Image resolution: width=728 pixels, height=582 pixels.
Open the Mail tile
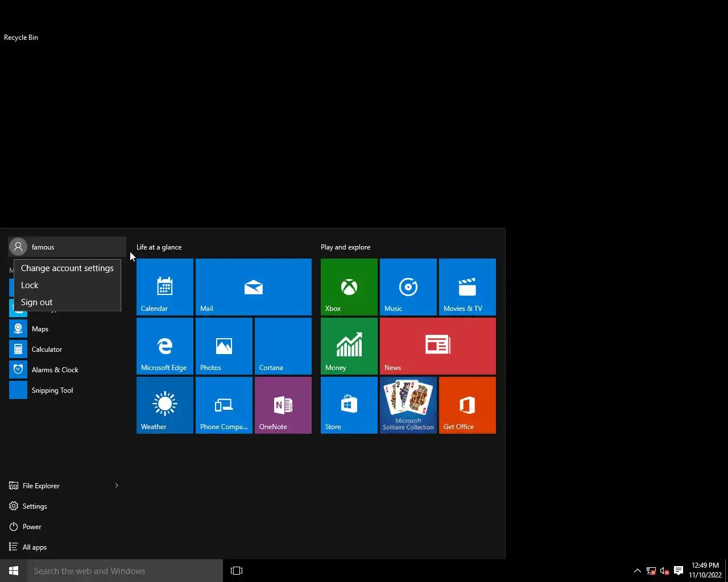[x=254, y=287]
